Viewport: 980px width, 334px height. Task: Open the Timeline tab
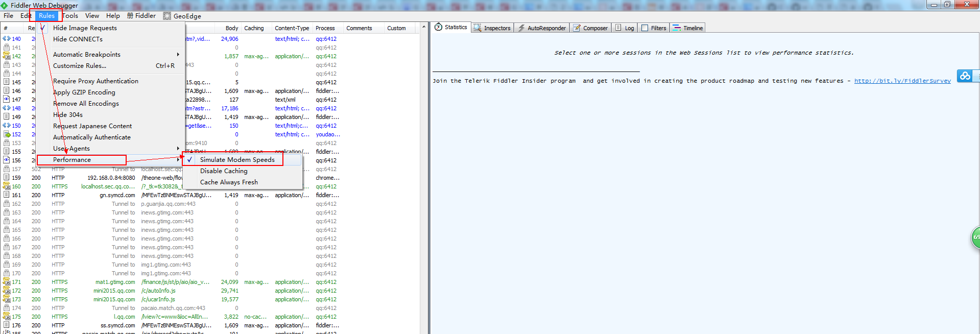pyautogui.click(x=688, y=28)
